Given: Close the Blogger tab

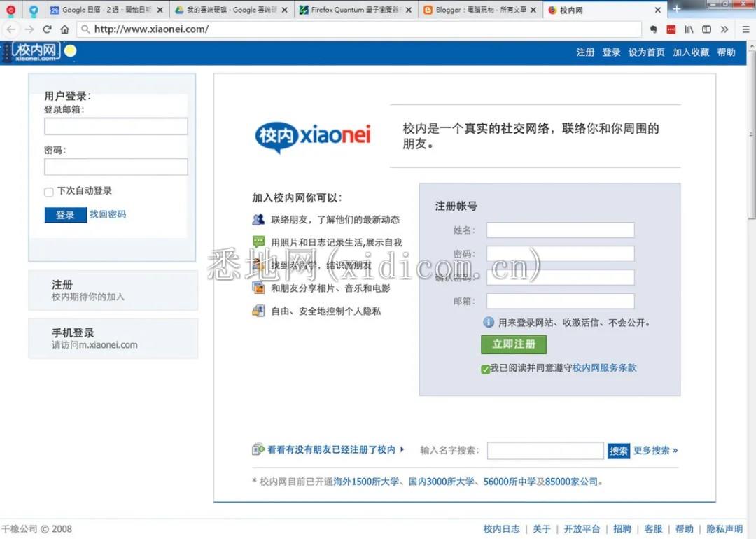Looking at the screenshot, I should (x=533, y=10).
